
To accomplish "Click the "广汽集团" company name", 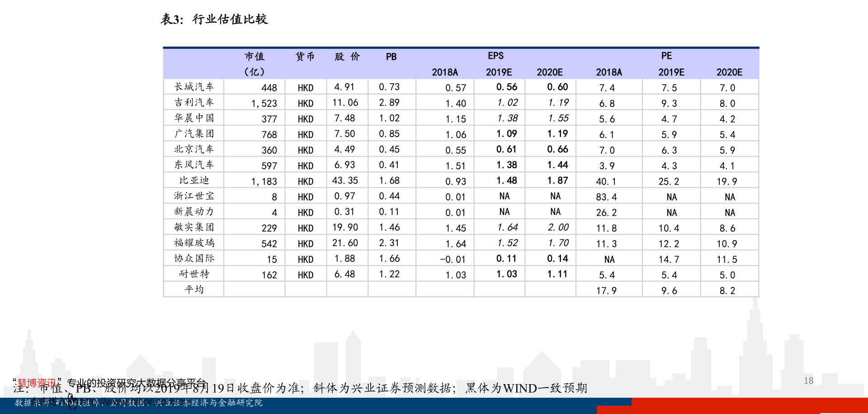I will pyautogui.click(x=194, y=133).
